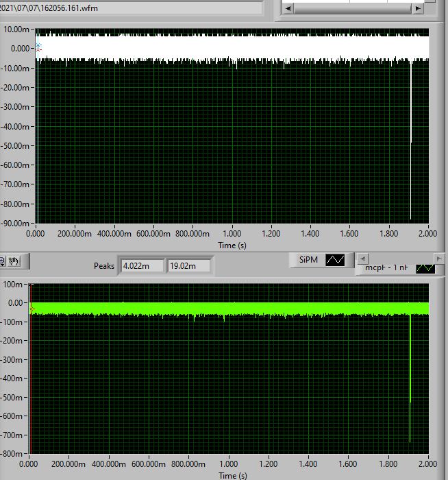This screenshot has height=480, width=448.
Task: Select the hand pan tool
Action: (x=14, y=261)
